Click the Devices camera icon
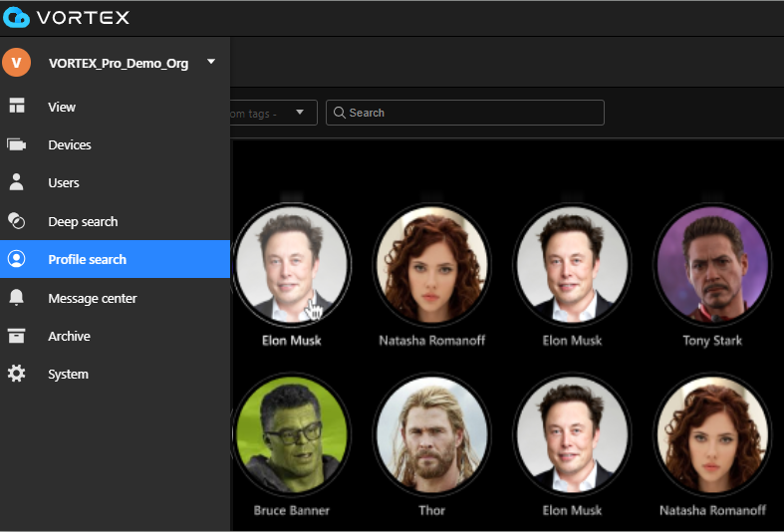This screenshot has height=532, width=784. 17,144
